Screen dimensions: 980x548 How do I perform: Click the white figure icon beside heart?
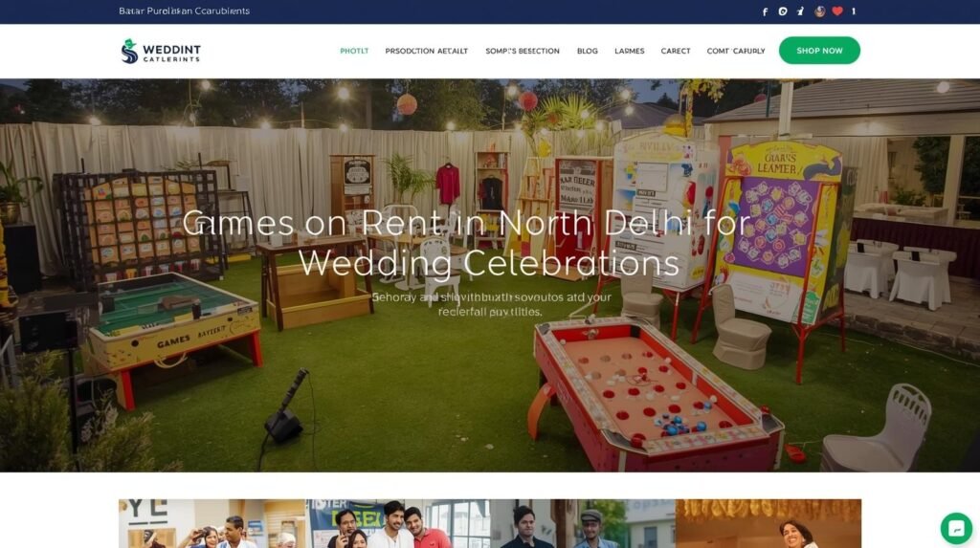(x=801, y=11)
